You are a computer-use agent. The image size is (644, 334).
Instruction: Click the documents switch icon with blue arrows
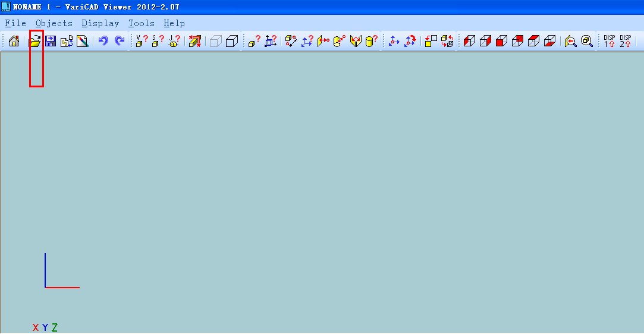[x=67, y=41]
